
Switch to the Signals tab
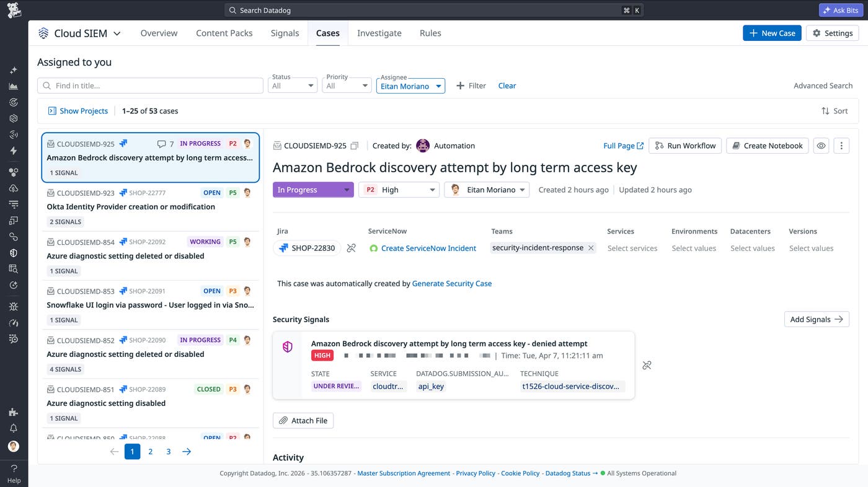pos(285,33)
